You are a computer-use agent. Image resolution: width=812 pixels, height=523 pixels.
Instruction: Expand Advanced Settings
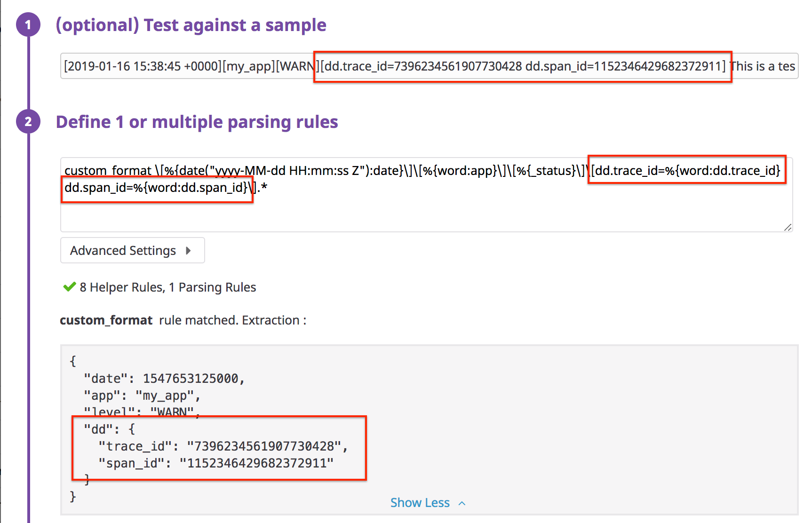pos(133,250)
